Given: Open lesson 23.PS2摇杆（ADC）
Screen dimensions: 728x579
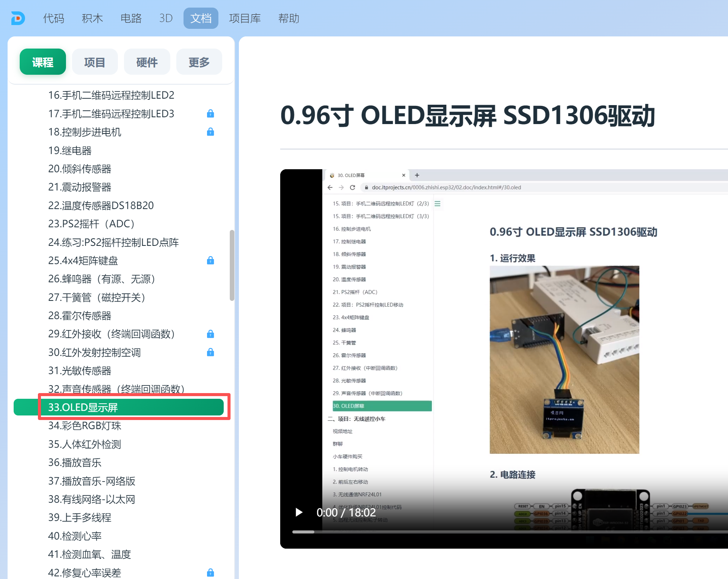Looking at the screenshot, I should pyautogui.click(x=93, y=224).
